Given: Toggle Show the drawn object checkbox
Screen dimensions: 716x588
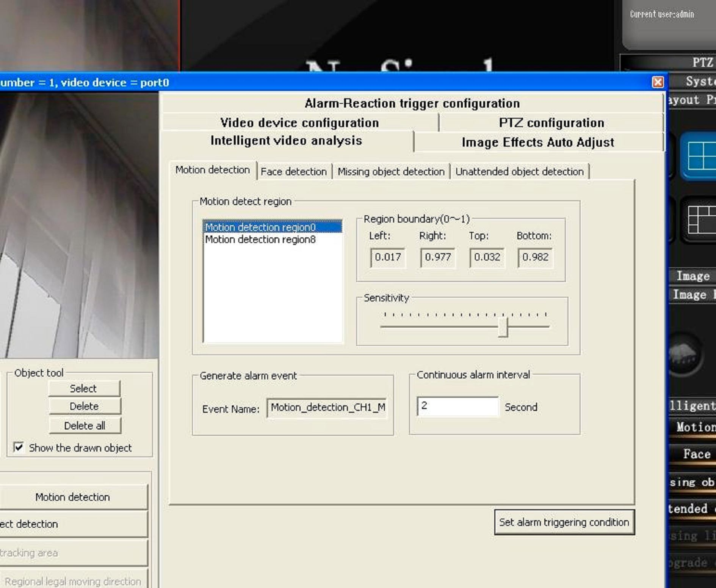Looking at the screenshot, I should pos(19,447).
